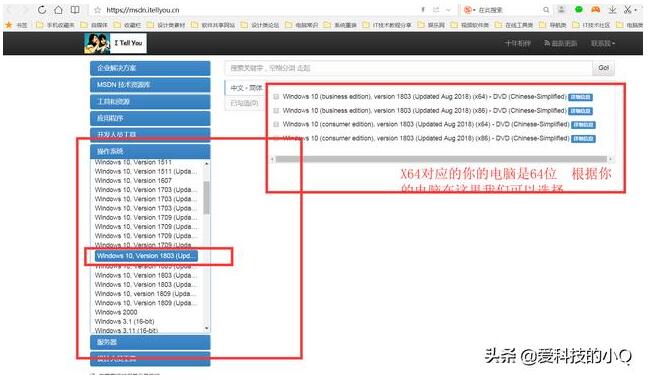Expand the 服务器 panel
649x380 pixels.
(150, 342)
